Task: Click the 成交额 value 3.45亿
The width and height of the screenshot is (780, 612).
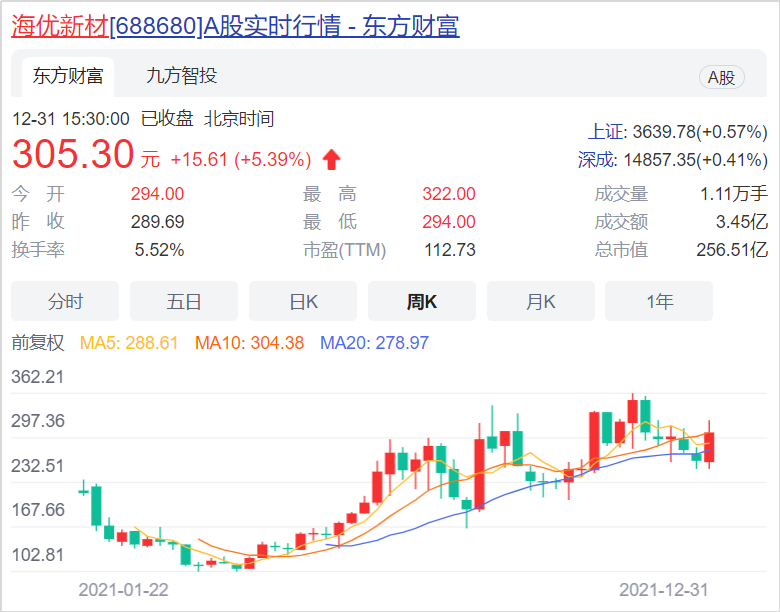Action: tap(742, 221)
